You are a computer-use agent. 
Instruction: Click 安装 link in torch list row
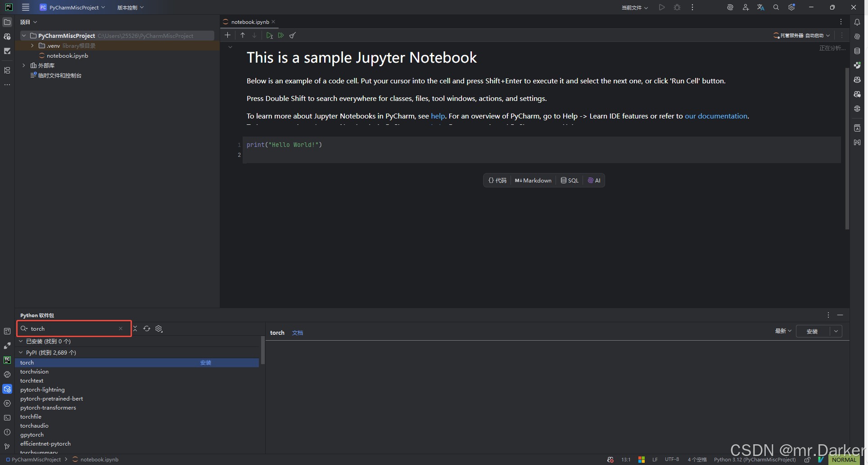(x=206, y=363)
